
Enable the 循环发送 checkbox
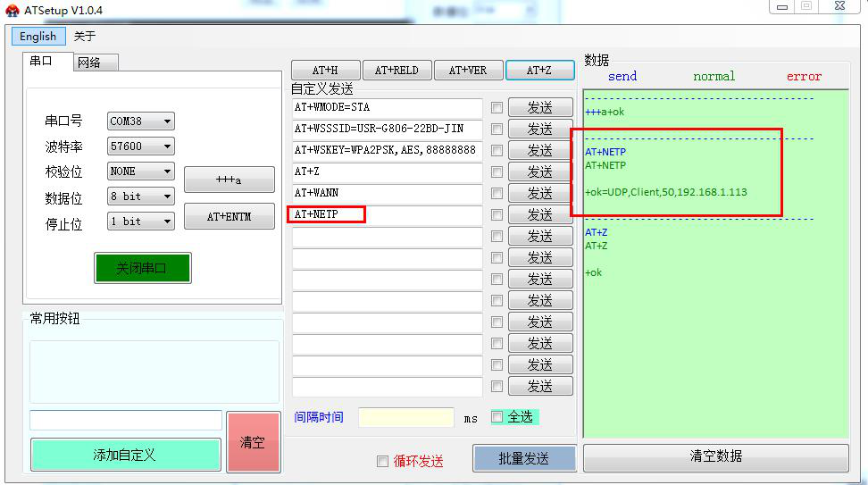(382, 461)
